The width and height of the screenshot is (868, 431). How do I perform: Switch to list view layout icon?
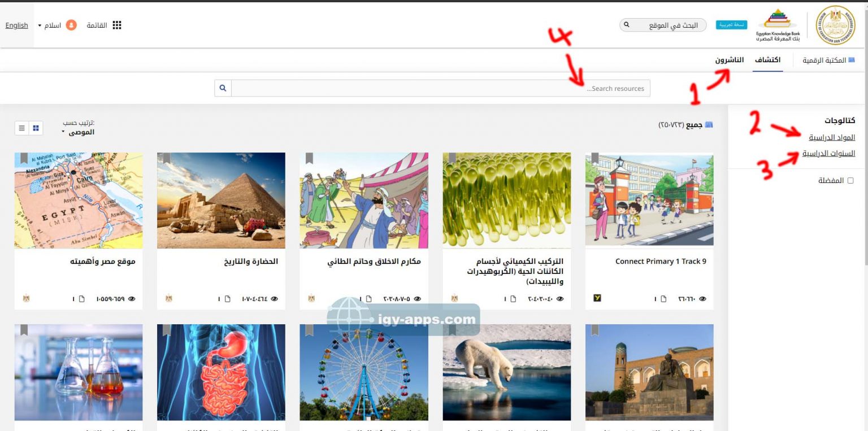tap(21, 128)
